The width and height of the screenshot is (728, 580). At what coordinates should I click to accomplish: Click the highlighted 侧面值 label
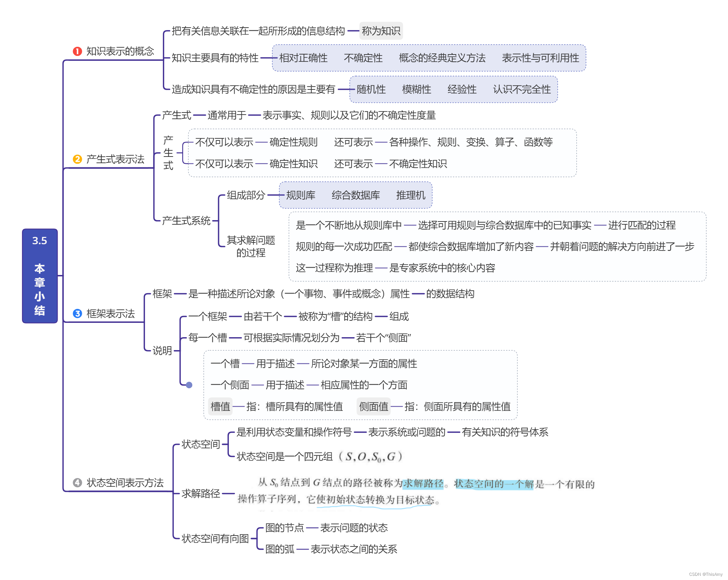pos(374,406)
